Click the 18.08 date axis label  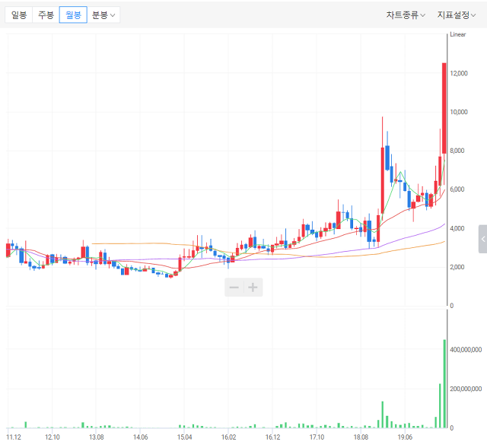(x=361, y=437)
